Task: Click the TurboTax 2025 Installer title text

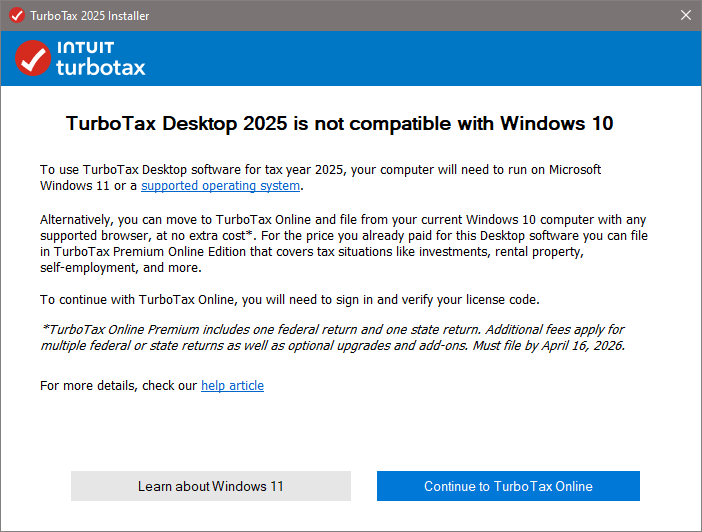Action: (91, 15)
